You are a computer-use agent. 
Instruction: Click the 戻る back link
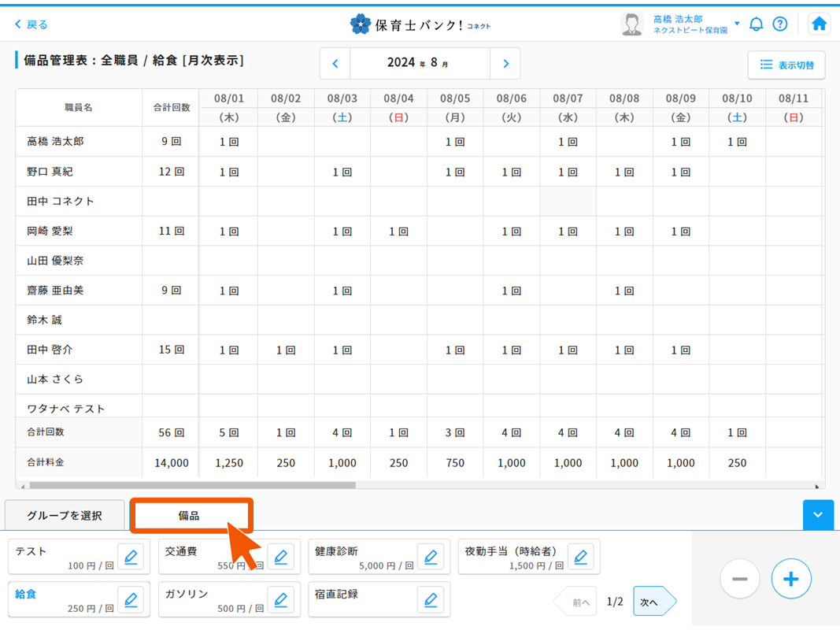[x=31, y=24]
